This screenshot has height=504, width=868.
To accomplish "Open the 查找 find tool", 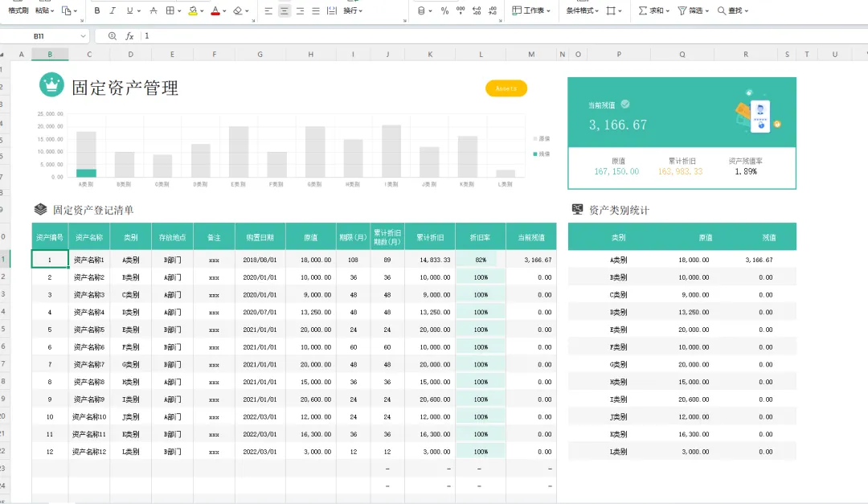I will point(732,10).
